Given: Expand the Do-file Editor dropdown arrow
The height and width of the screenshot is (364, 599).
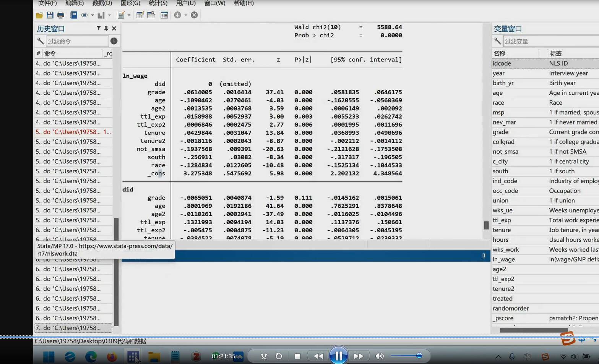Looking at the screenshot, I should pyautogui.click(x=129, y=15).
